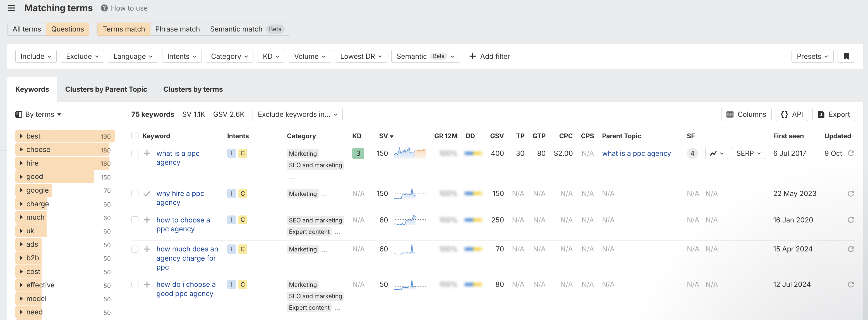Viewport: 868px width, 320px height.
Task: Click the C intent badge for why hire a ppc agency
Action: [x=243, y=193]
